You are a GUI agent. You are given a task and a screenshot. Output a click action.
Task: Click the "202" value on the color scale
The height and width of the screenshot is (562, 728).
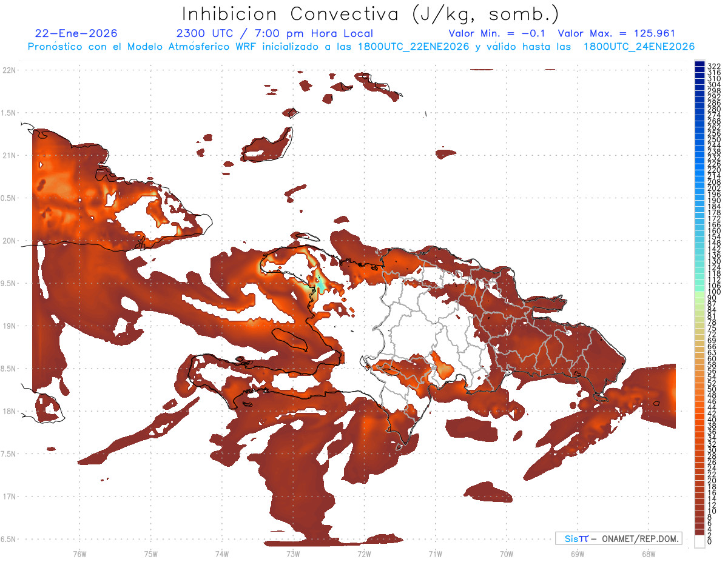(713, 188)
